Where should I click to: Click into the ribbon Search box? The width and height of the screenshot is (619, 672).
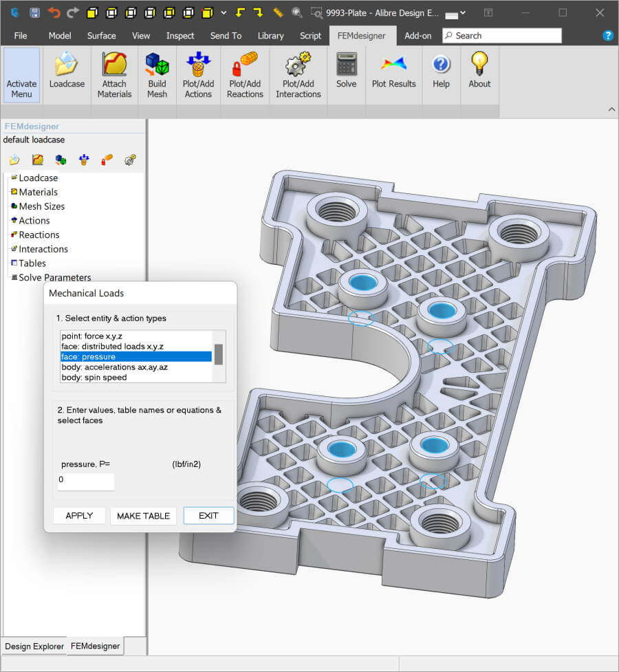point(502,36)
